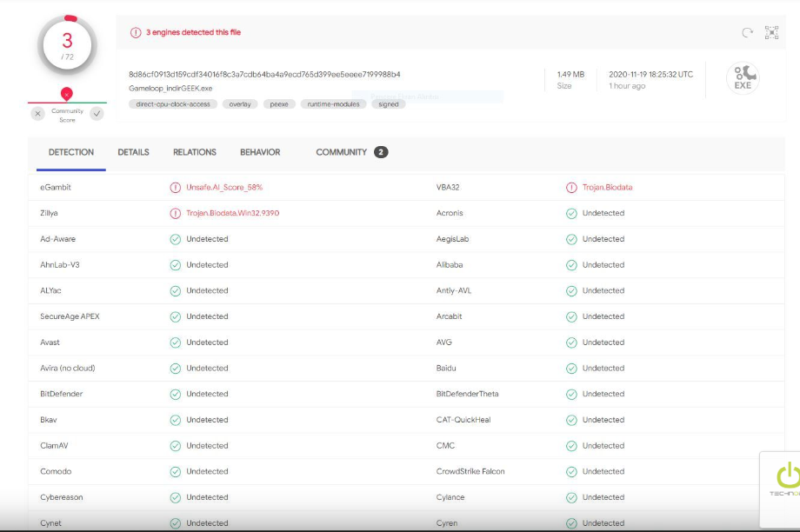Click Comodo undetected check icon
Image resolution: width=800 pixels, height=532 pixels.
pyautogui.click(x=175, y=472)
